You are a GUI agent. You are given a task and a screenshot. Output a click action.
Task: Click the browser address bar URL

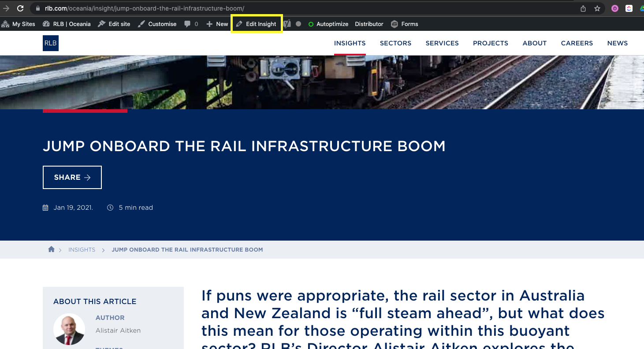(x=145, y=8)
